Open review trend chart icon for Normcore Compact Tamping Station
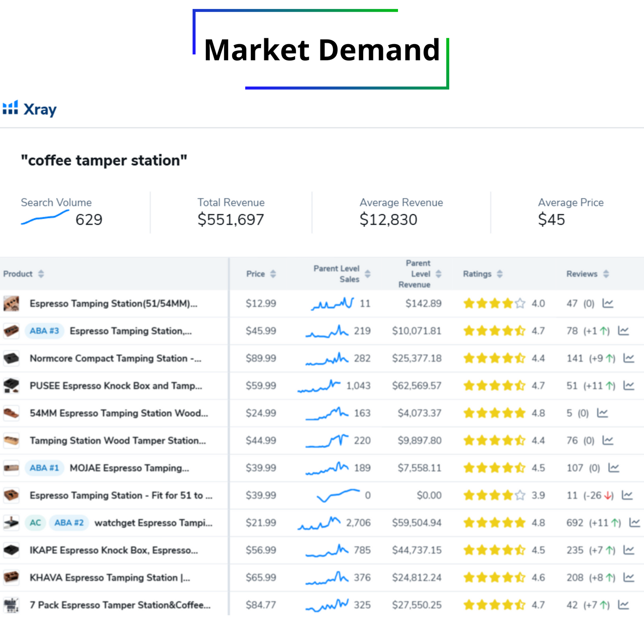Image resolution: width=644 pixels, height=644 pixels. pyautogui.click(x=628, y=358)
